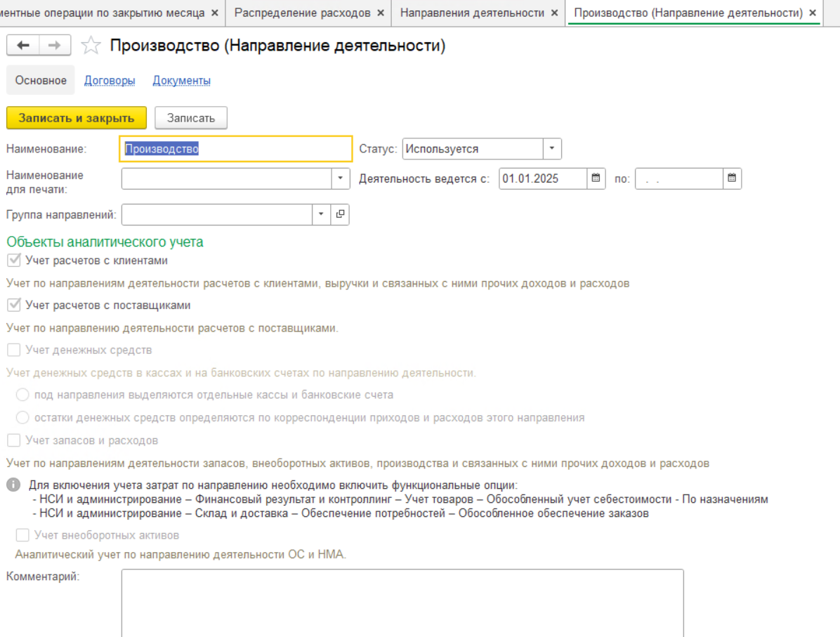Toggle Учет расчетов с поставщиками checkbox

click(13, 306)
